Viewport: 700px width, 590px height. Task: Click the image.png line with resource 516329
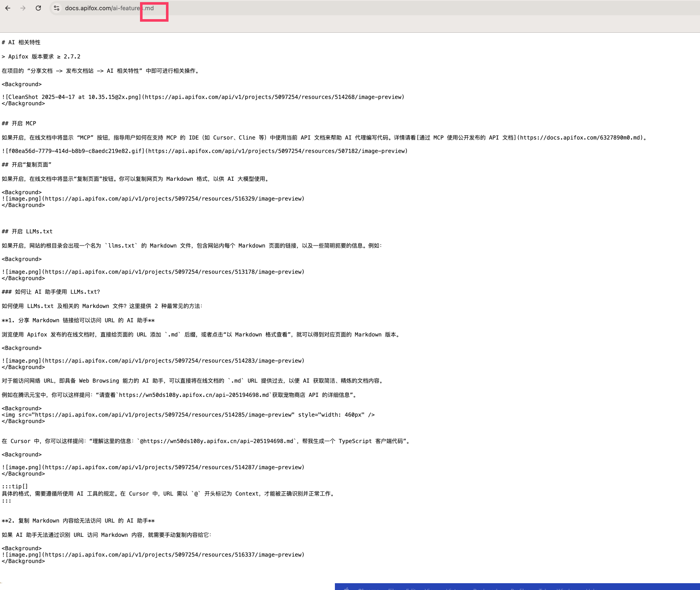153,199
